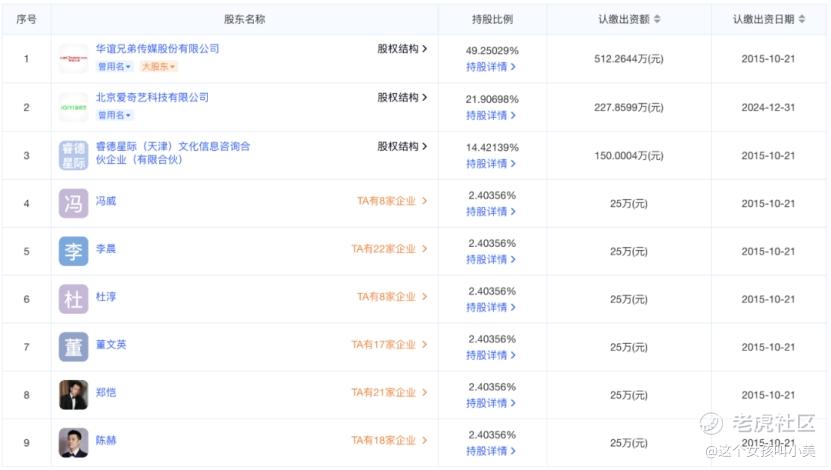Click the iQIYI company logo icon
The height and width of the screenshot is (470, 831).
73,107
